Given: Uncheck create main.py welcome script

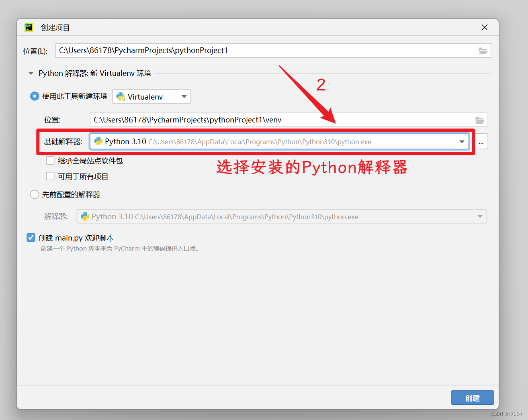Looking at the screenshot, I should (31, 238).
